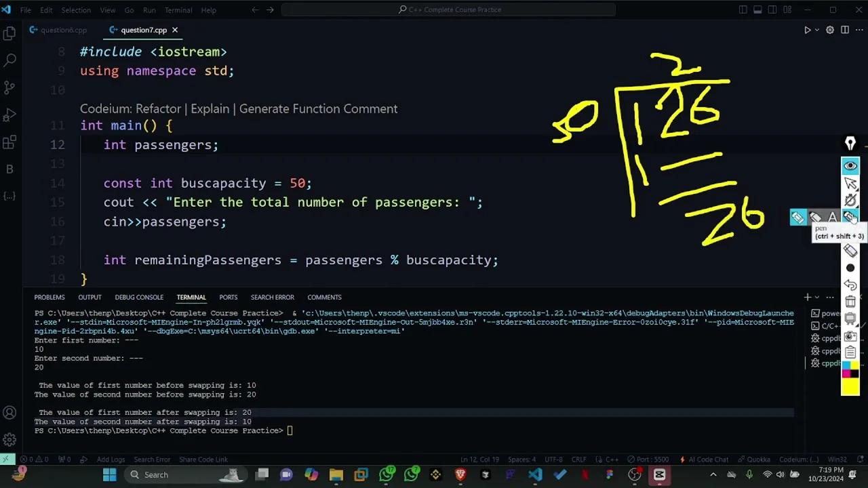Click the undo arrow in annotation toolbar

click(850, 285)
